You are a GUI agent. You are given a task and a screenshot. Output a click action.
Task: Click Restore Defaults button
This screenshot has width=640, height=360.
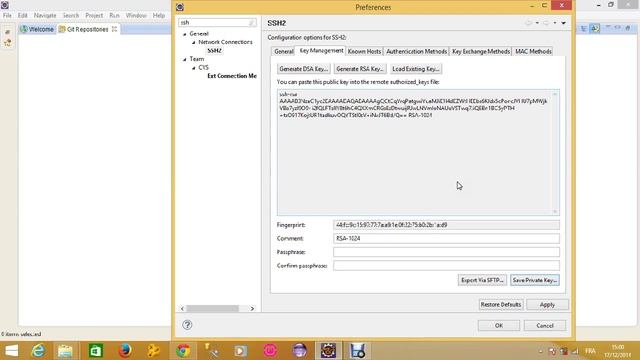tap(501, 304)
